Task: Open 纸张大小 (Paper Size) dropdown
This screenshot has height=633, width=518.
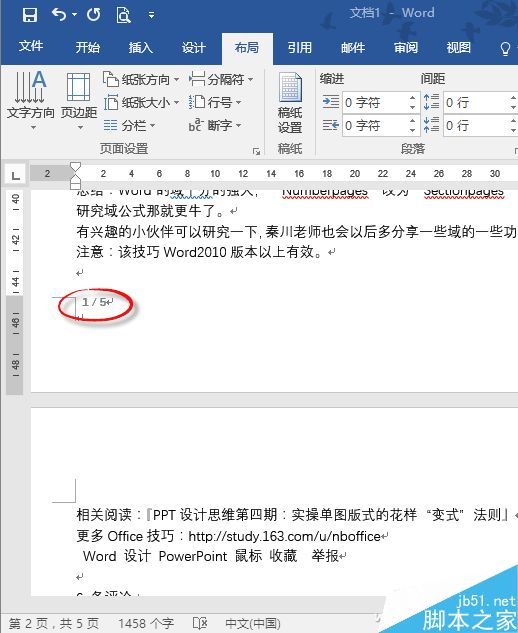Action: point(141,103)
